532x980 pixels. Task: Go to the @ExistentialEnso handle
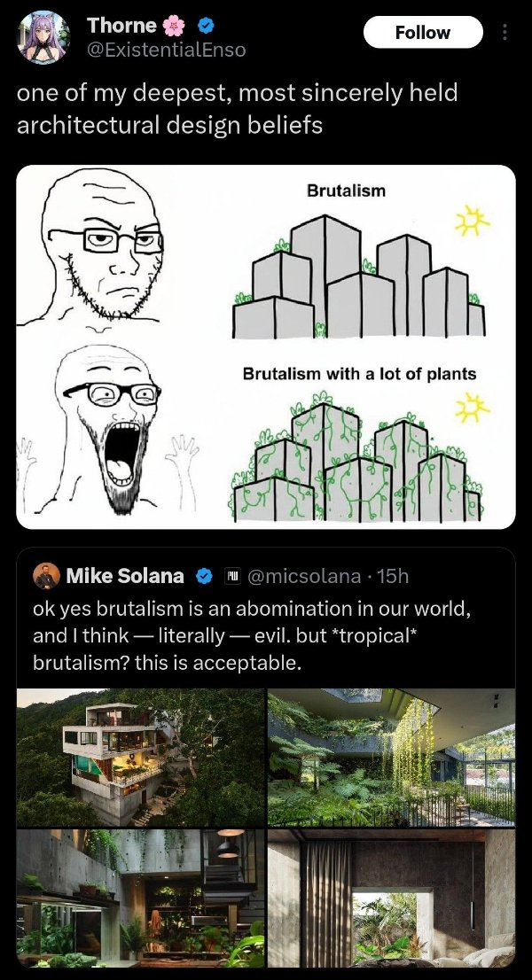[x=167, y=51]
